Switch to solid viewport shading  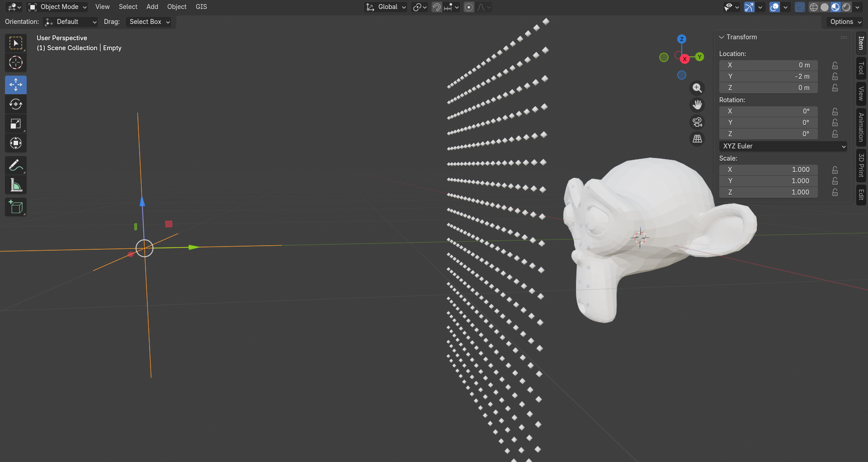825,7
